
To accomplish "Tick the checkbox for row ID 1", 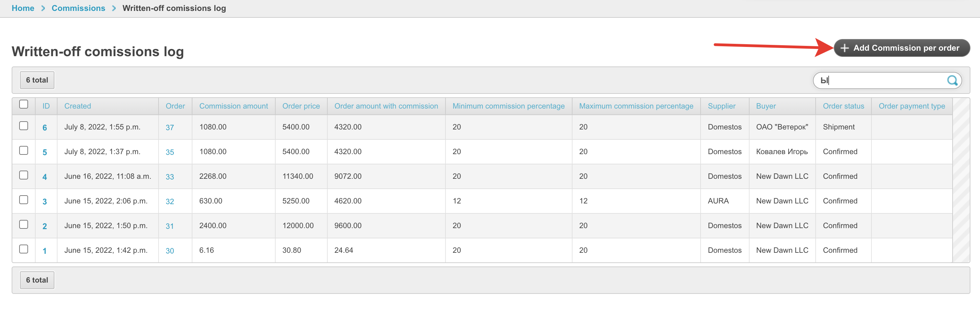I will (x=24, y=249).
